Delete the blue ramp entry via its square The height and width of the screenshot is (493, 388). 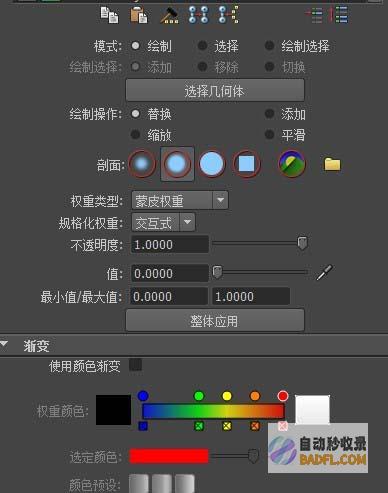point(143,426)
